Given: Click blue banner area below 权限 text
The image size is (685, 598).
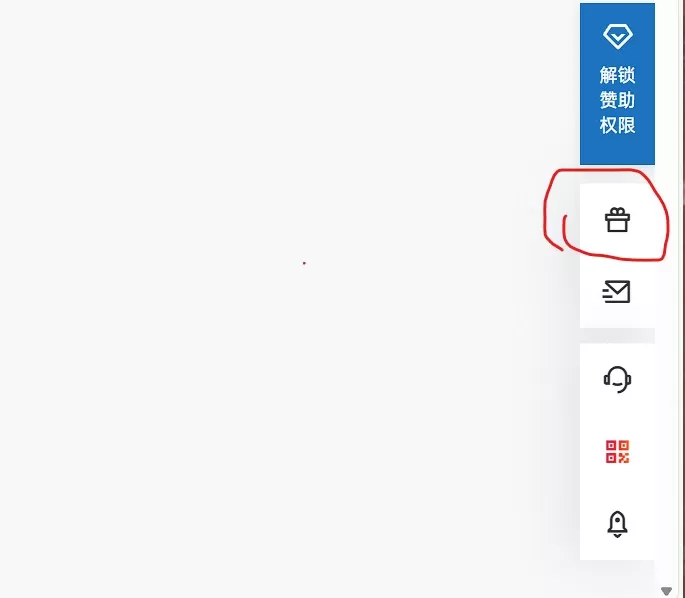Looking at the screenshot, I should pos(617,150).
